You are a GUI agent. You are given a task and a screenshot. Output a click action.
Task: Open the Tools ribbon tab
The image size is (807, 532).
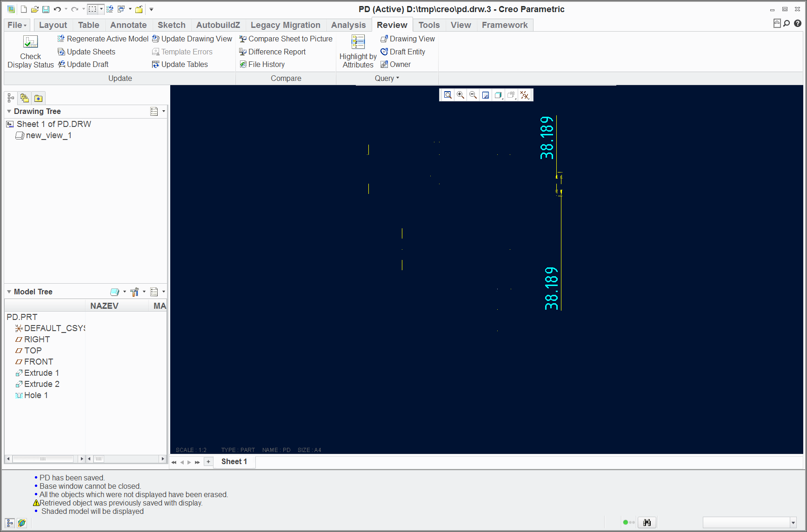429,25
